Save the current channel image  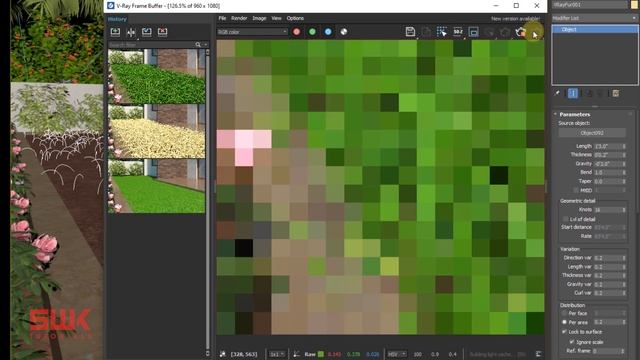click(410, 32)
